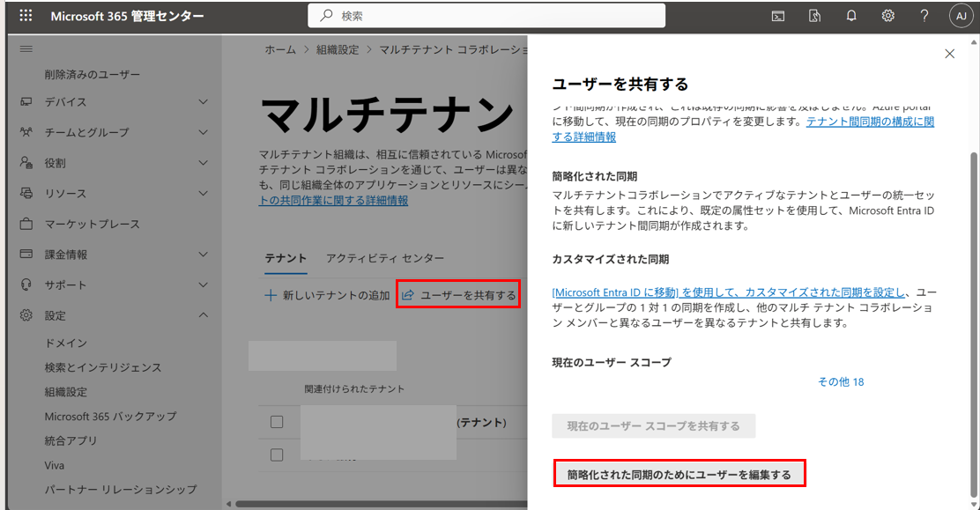Click the 課金情報 card icon
This screenshot has width=980, height=510.
point(26,254)
